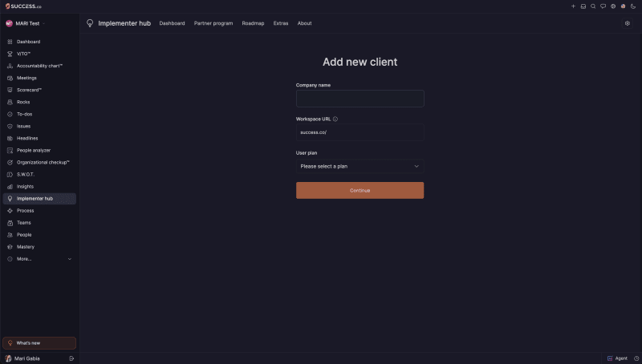
Task: Open S.W.O.T. in the sidebar
Action: point(39,174)
